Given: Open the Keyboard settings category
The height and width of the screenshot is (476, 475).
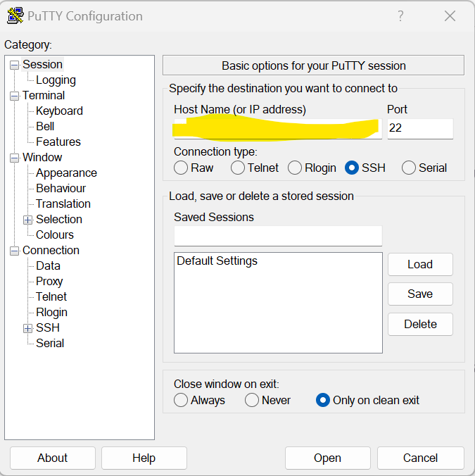Looking at the screenshot, I should [x=59, y=111].
